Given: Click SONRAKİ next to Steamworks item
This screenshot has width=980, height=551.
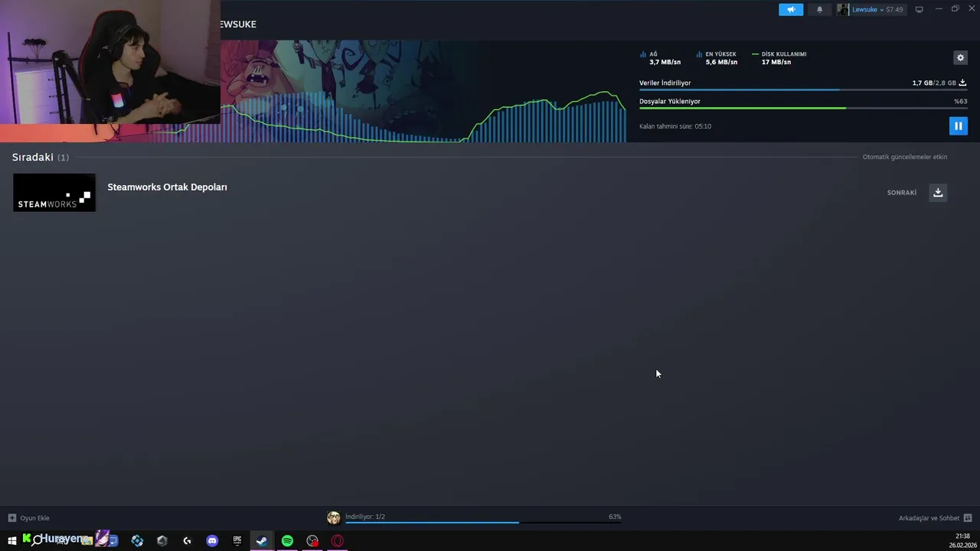Looking at the screenshot, I should click(902, 193).
